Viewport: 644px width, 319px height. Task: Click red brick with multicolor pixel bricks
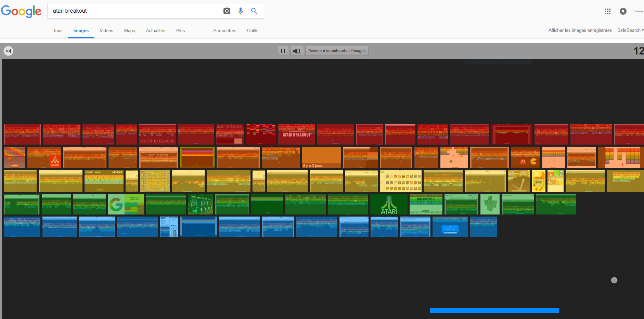(x=261, y=134)
